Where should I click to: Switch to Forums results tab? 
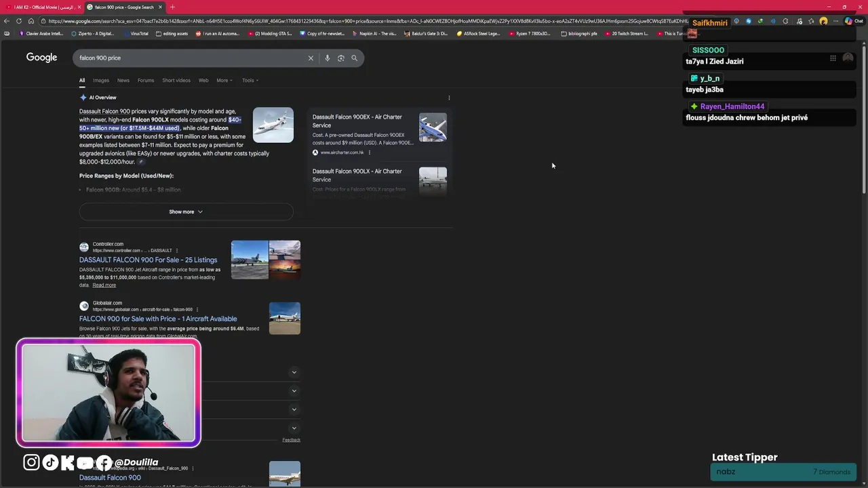click(x=146, y=80)
